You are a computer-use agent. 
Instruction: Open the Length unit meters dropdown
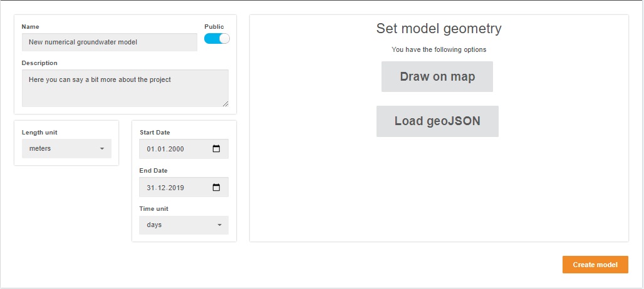coord(66,148)
